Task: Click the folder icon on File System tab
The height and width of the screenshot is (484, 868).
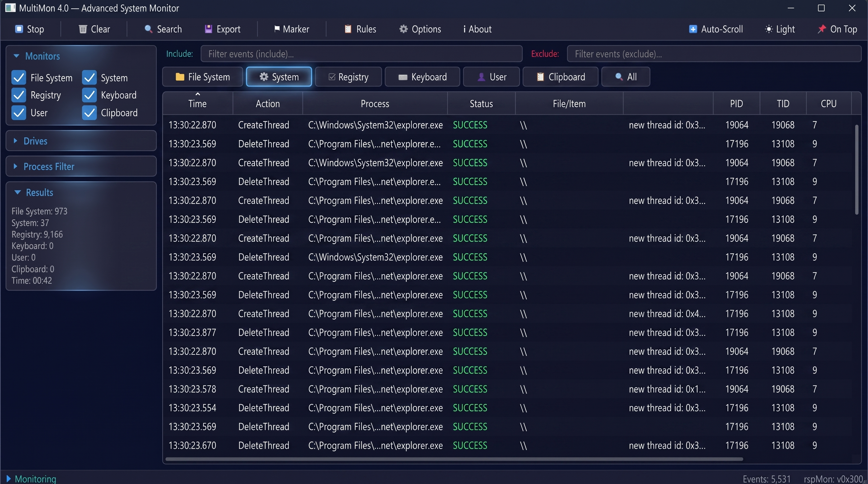Action: coord(180,77)
